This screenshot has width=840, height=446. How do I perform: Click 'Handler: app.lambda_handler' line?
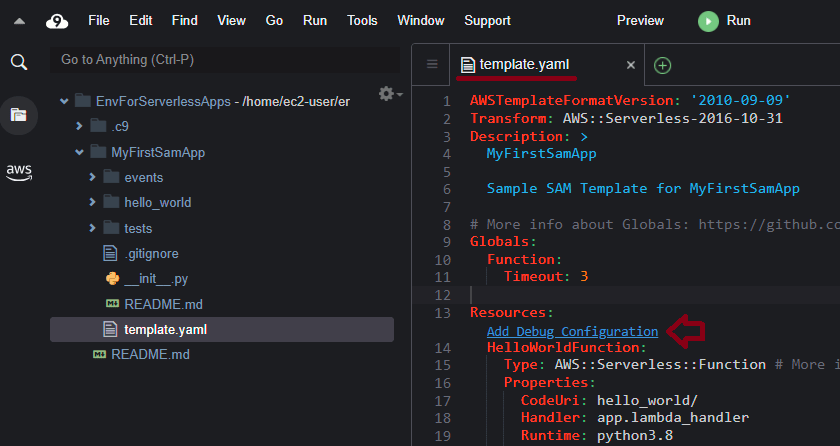pyautogui.click(x=635, y=418)
